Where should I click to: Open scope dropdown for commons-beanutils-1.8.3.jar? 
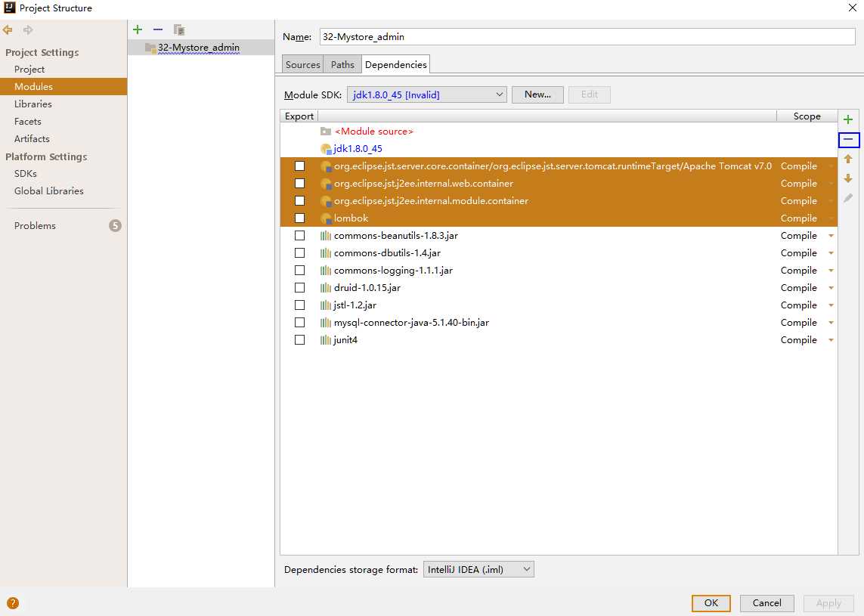[831, 236]
